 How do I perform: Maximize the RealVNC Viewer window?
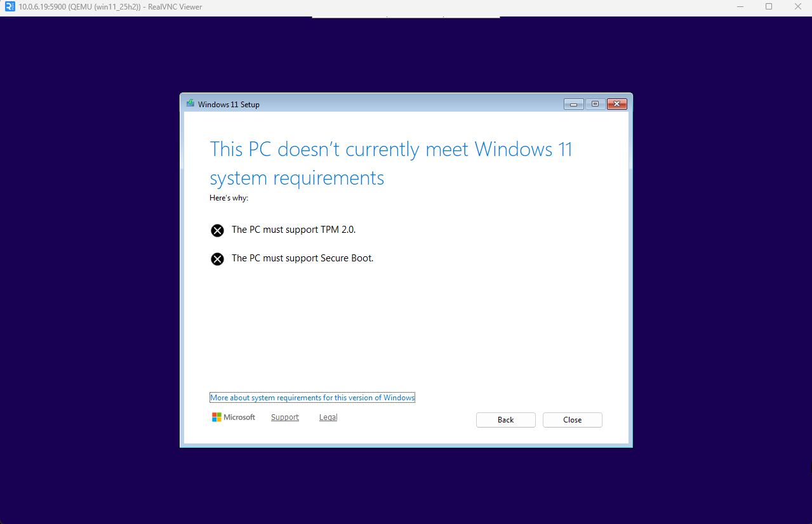coord(768,6)
